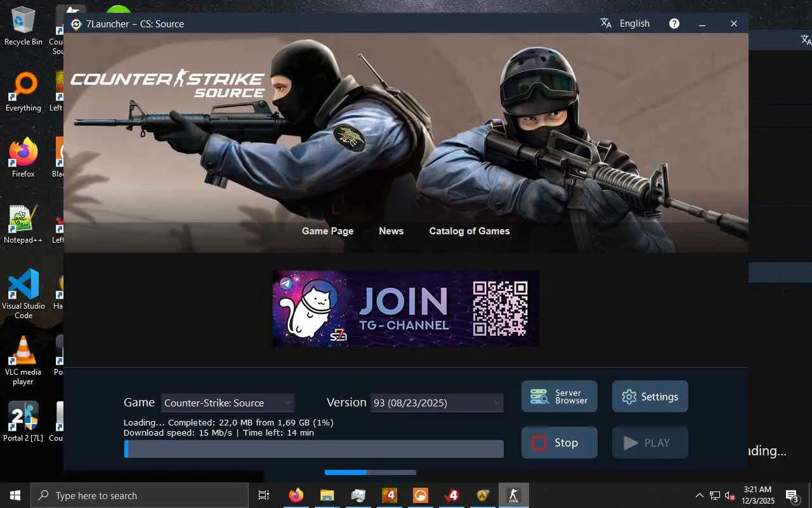Show hidden system tray icons
Viewport: 812px width, 508px height.
tap(700, 495)
